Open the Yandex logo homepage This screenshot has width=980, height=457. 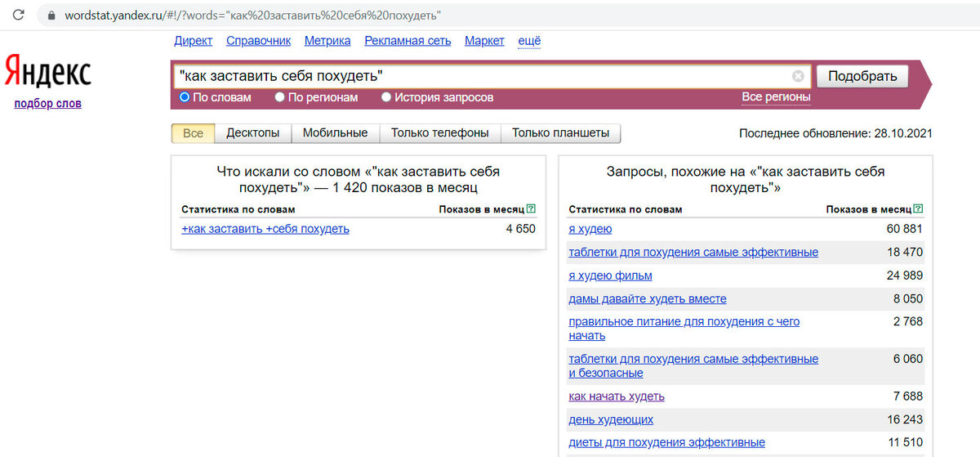click(47, 71)
